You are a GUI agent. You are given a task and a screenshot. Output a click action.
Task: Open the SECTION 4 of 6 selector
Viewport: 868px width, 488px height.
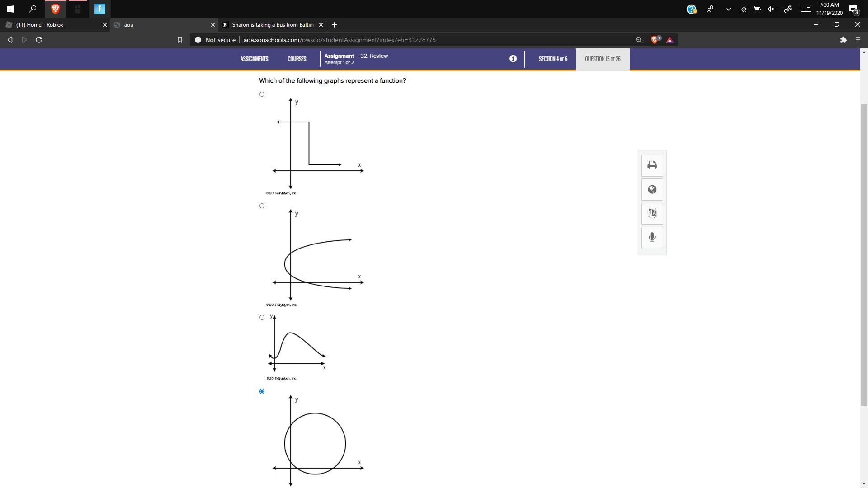(x=552, y=59)
